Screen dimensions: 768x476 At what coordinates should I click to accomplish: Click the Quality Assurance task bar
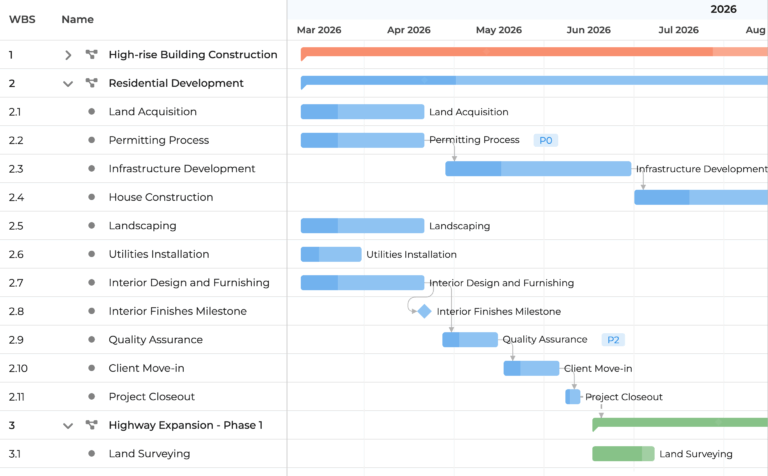tap(470, 340)
